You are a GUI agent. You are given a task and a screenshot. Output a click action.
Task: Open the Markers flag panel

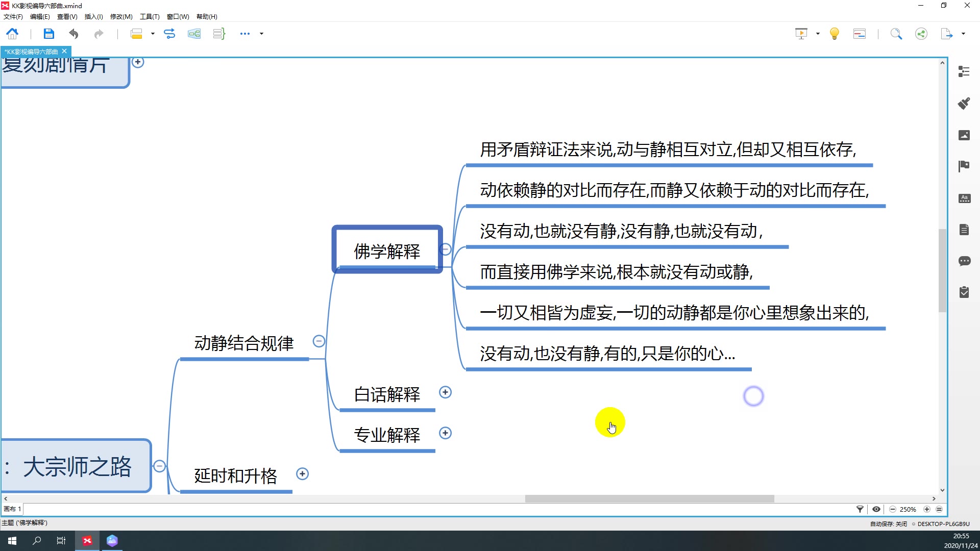coord(964,166)
